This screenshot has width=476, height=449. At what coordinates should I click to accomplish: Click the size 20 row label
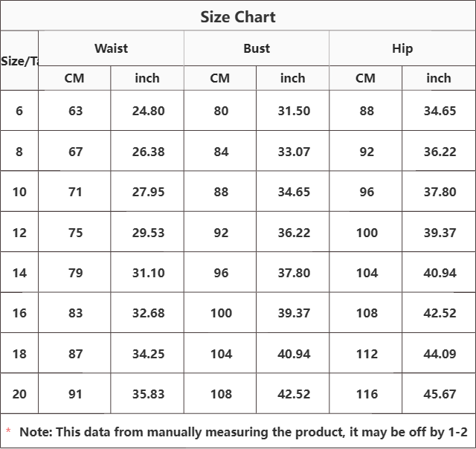tap(19, 394)
